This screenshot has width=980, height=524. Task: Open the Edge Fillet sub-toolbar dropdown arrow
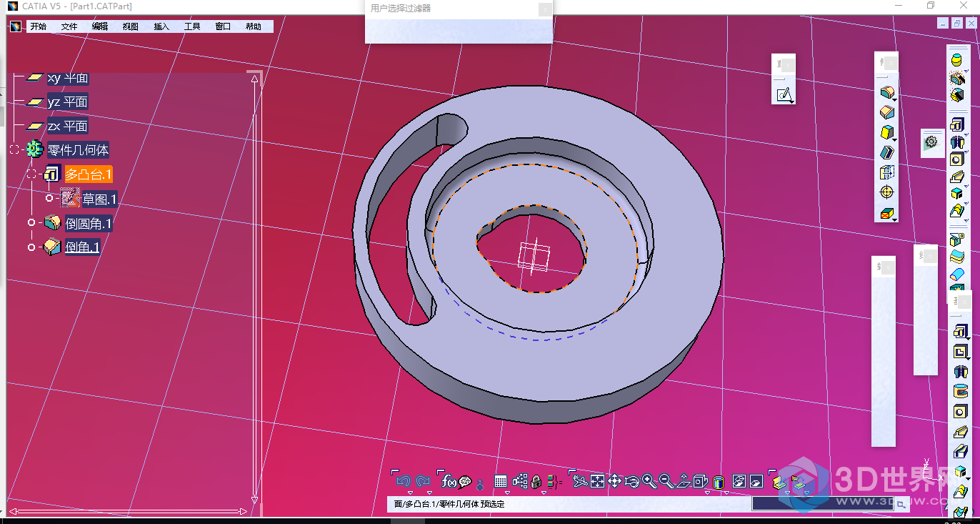(895, 101)
